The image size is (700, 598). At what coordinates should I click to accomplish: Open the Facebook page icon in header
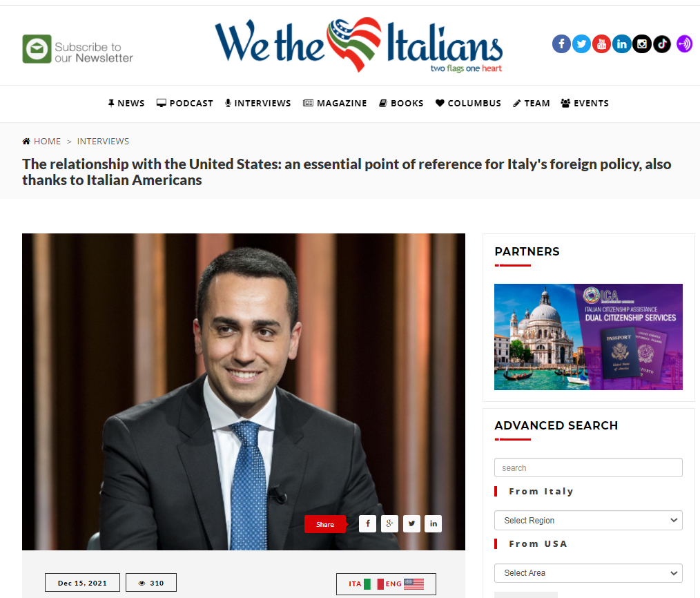click(x=561, y=44)
